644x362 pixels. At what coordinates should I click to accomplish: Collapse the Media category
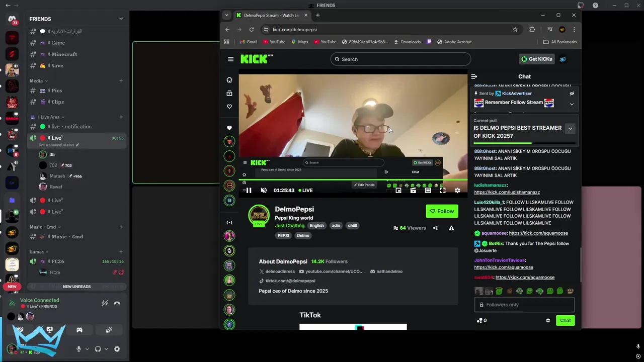click(38, 80)
